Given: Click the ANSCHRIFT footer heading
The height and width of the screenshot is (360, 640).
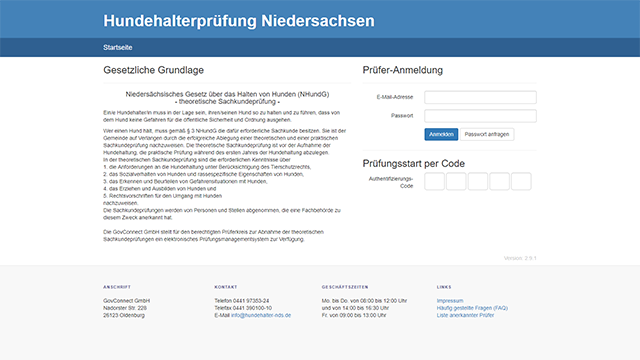Looking at the screenshot, I should 117,287.
